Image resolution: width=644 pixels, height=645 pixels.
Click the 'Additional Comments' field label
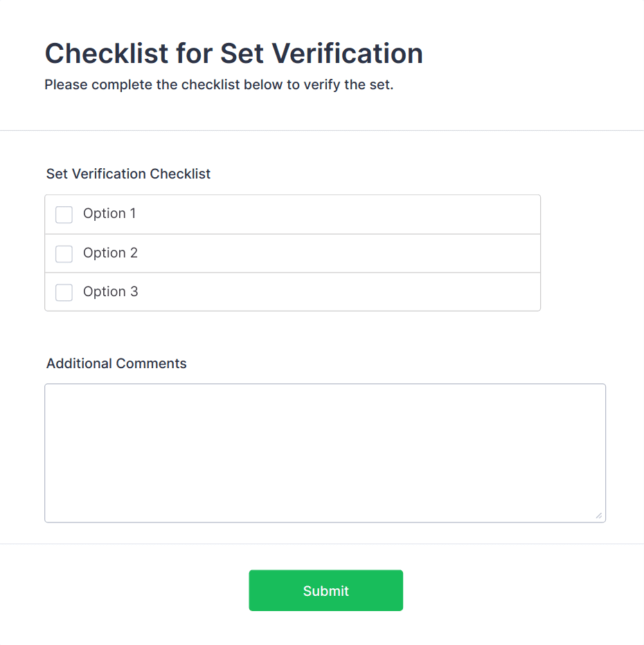[116, 363]
